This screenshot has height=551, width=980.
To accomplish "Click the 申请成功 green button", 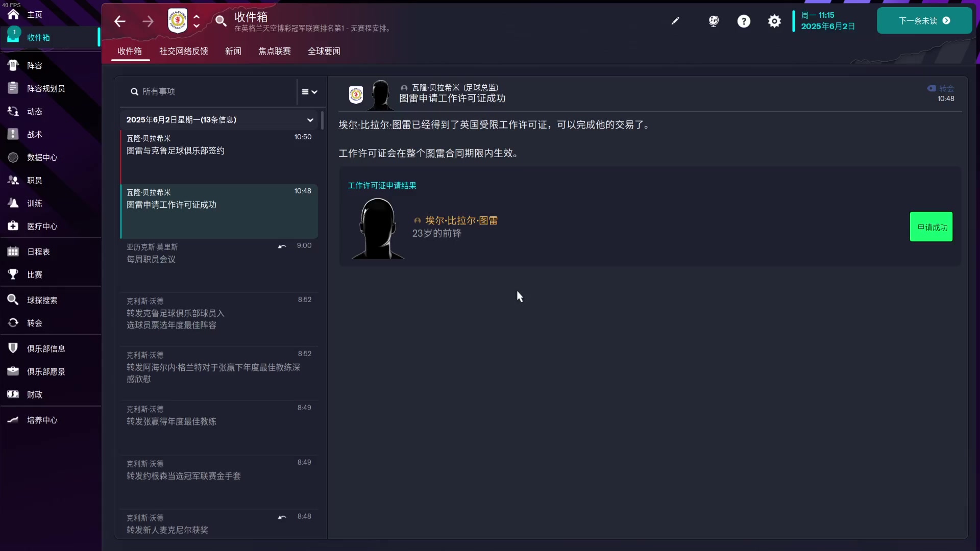I will (x=931, y=227).
